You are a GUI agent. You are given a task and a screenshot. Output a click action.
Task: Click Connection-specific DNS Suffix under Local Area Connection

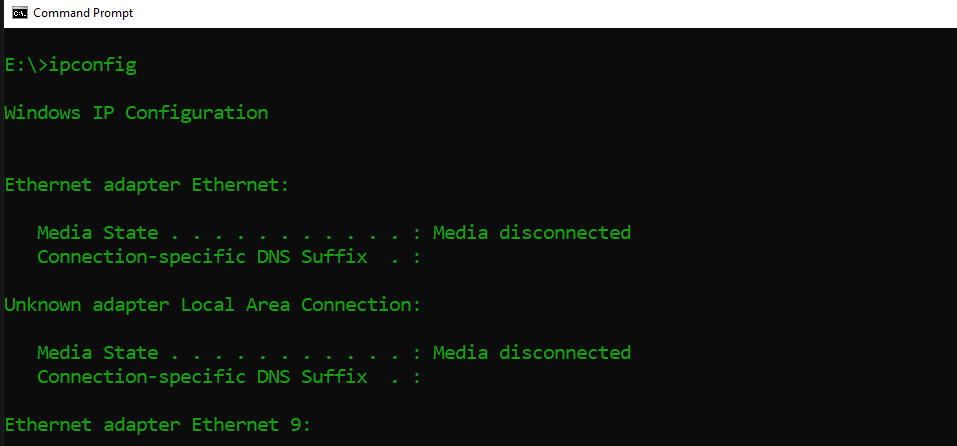202,377
